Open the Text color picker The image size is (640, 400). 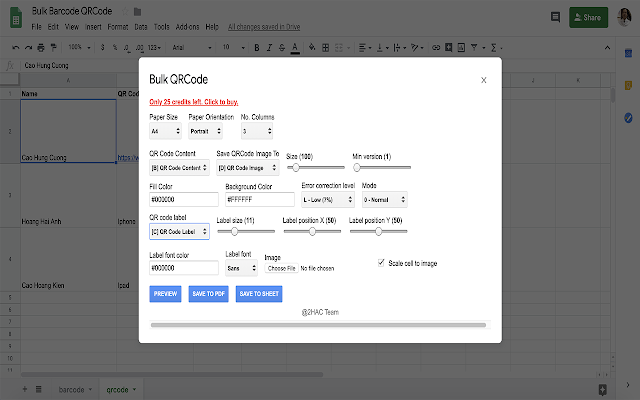pyautogui.click(x=295, y=48)
